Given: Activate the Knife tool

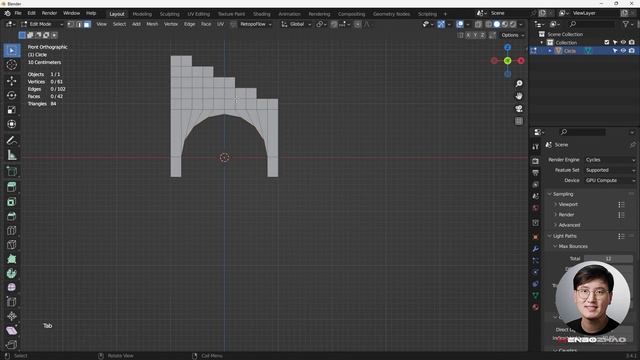Looking at the screenshot, I should pos(11,244).
